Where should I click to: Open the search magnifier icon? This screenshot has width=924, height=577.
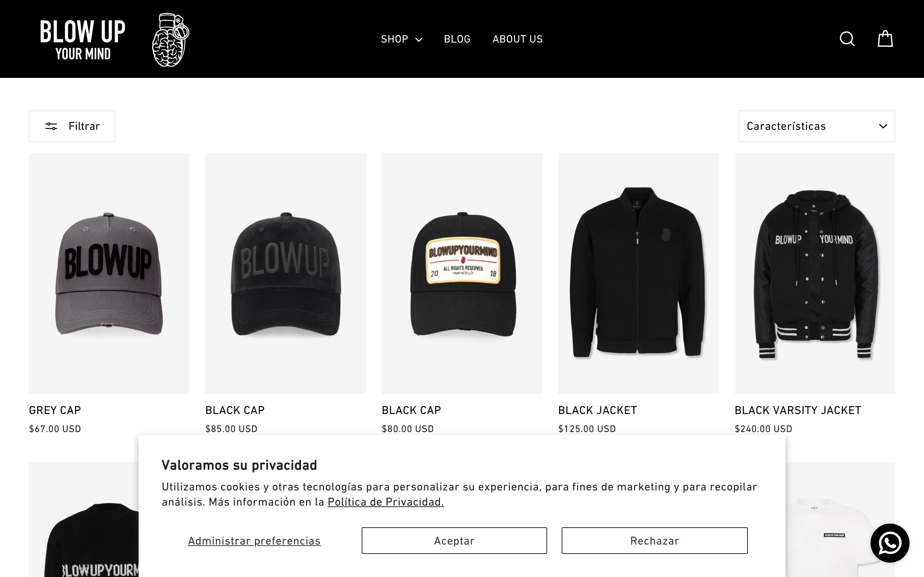click(x=847, y=39)
